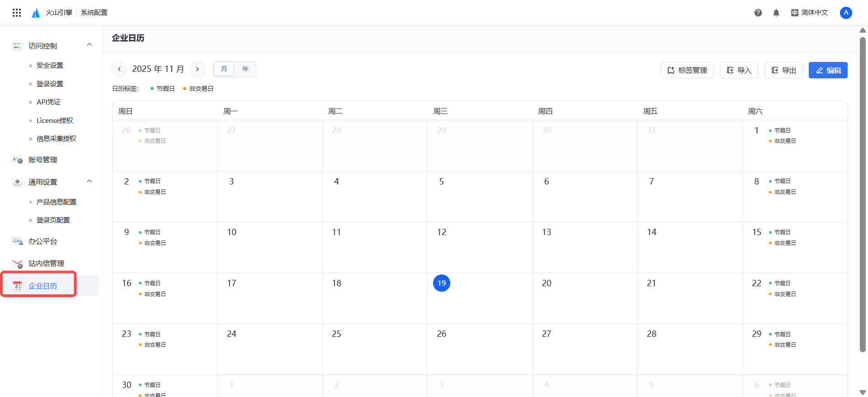Click the 企业日历 calendar icon

click(x=17, y=286)
